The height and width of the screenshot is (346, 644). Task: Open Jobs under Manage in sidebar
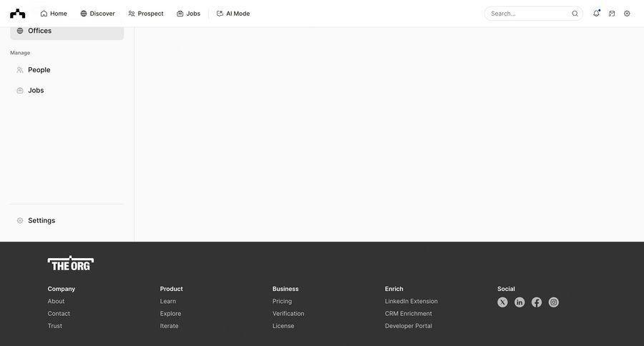67,90
